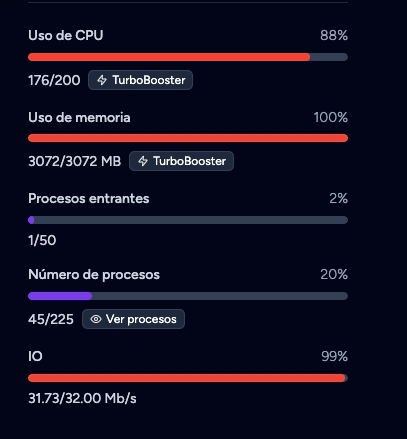Click the Procesos entrantes progress bar
Image resolution: width=407 pixels, height=439 pixels.
click(188, 220)
